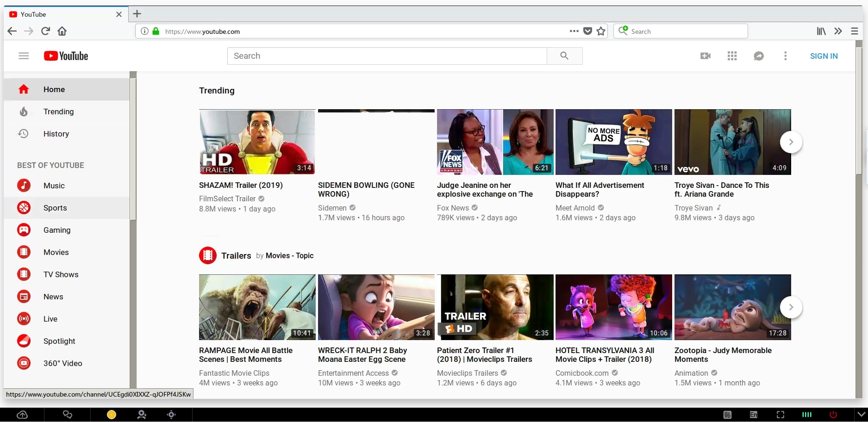
Task: Click the SIGN IN link
Action: [x=824, y=56]
